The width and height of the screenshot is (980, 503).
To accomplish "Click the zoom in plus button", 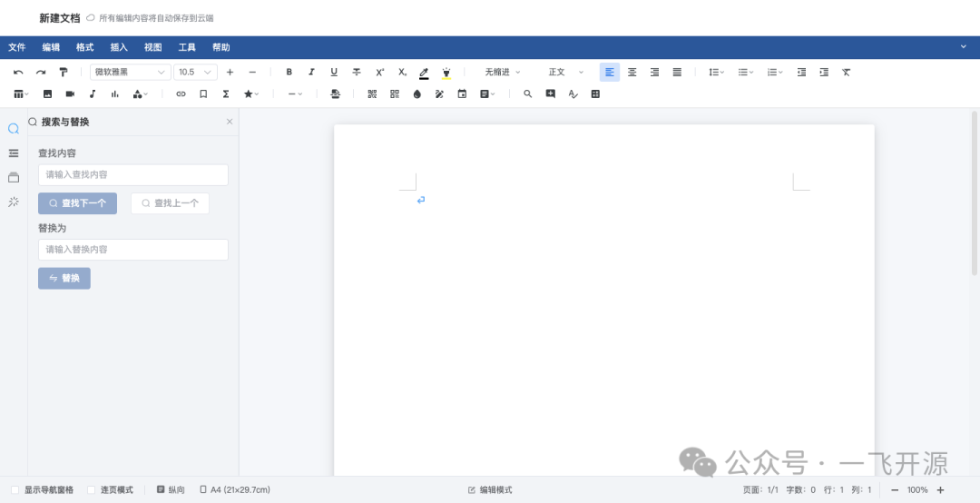I will click(941, 490).
